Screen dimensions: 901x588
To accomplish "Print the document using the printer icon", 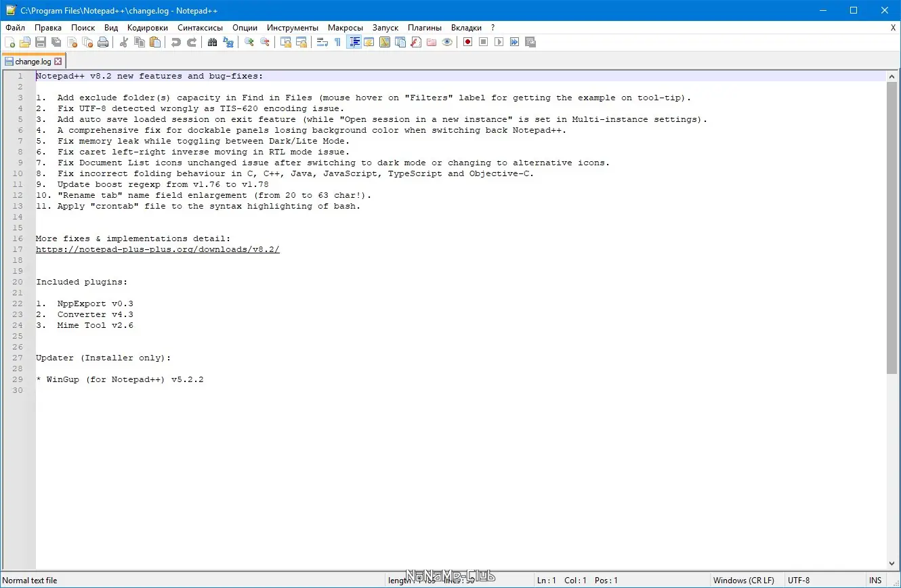I will coord(103,42).
